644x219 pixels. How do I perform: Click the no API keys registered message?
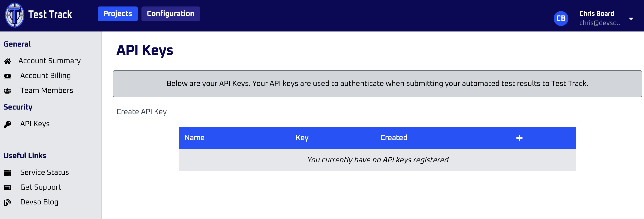click(x=377, y=160)
